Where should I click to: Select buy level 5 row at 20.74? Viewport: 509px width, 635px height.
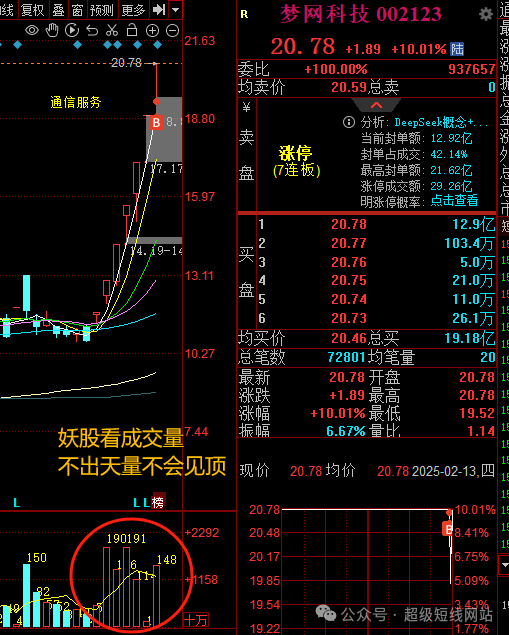click(x=376, y=299)
